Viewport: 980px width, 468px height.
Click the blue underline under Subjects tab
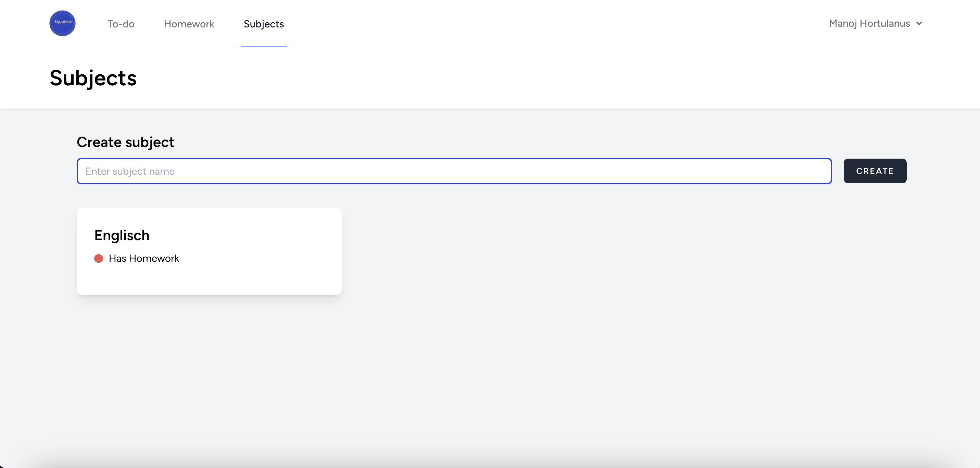pyautogui.click(x=264, y=46)
